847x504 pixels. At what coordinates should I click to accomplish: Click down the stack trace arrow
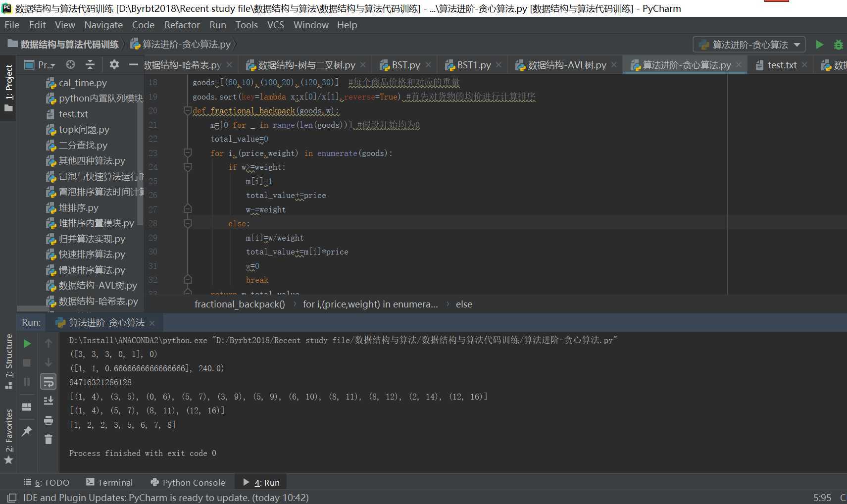(x=49, y=362)
